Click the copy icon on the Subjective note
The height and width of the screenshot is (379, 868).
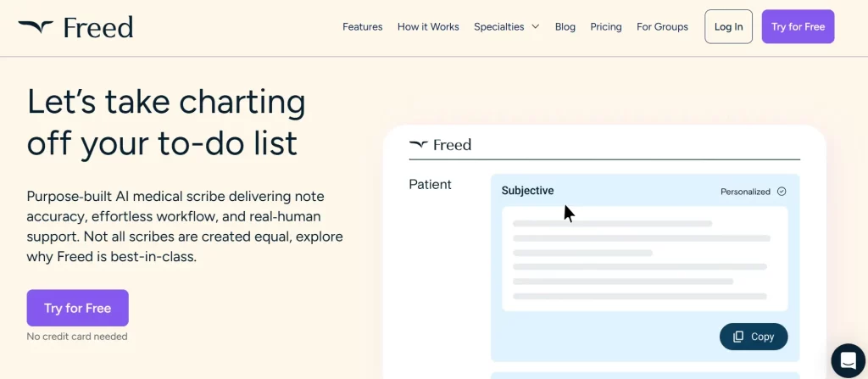(738, 337)
